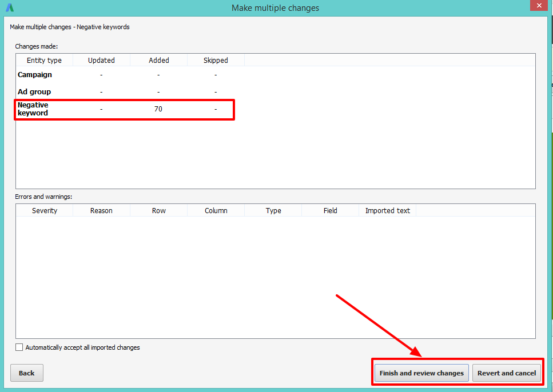Sort by the Updated column header
The height and width of the screenshot is (392, 553).
(101, 60)
